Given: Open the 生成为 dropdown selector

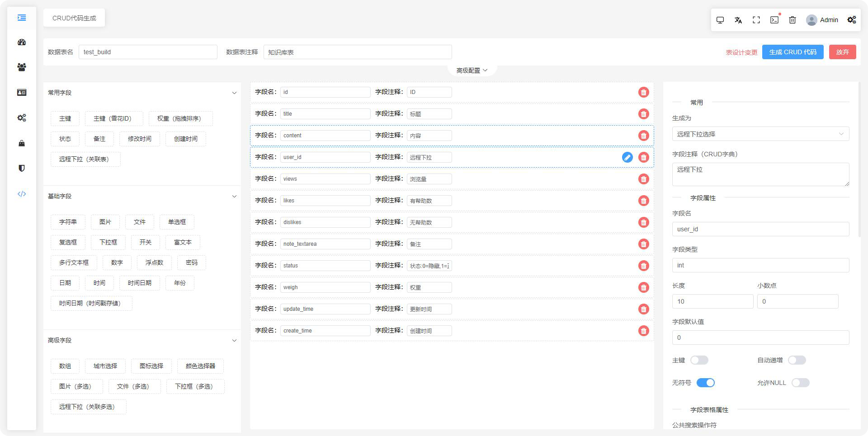Looking at the screenshot, I should point(760,134).
